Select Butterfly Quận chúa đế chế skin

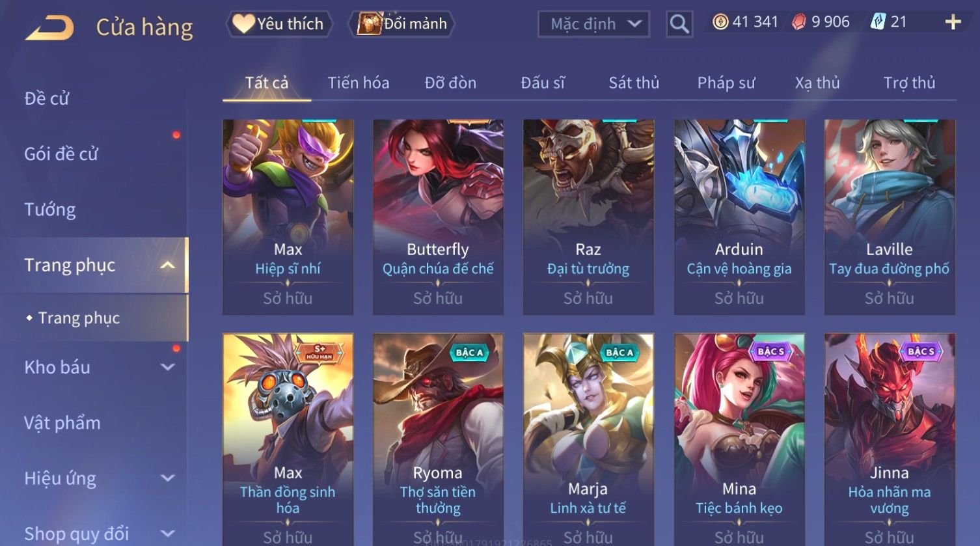438,217
